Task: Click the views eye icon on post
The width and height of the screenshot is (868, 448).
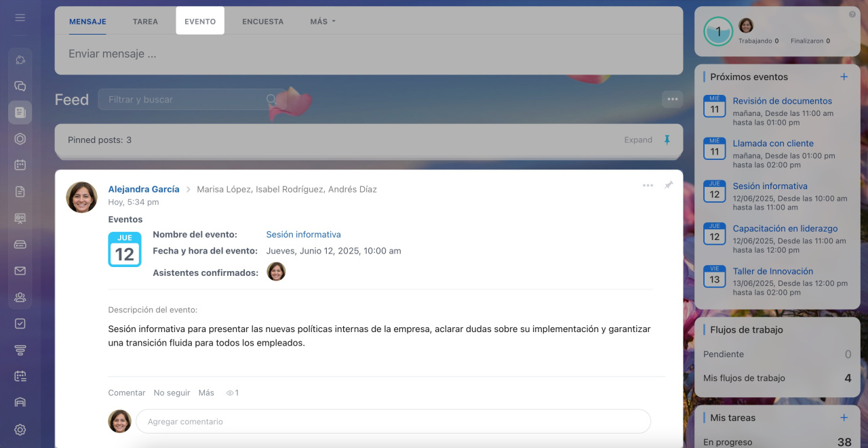Action: pos(230,393)
